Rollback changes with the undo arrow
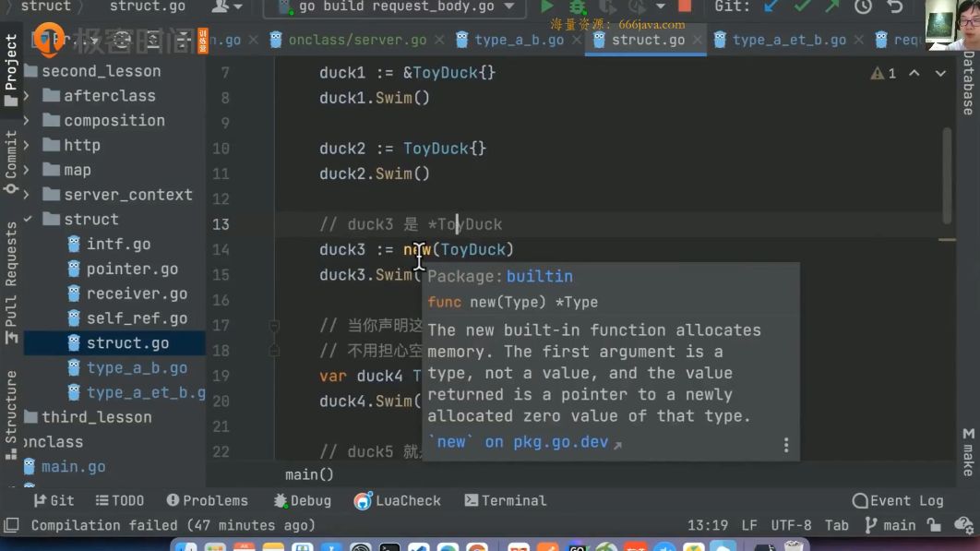 tap(895, 6)
